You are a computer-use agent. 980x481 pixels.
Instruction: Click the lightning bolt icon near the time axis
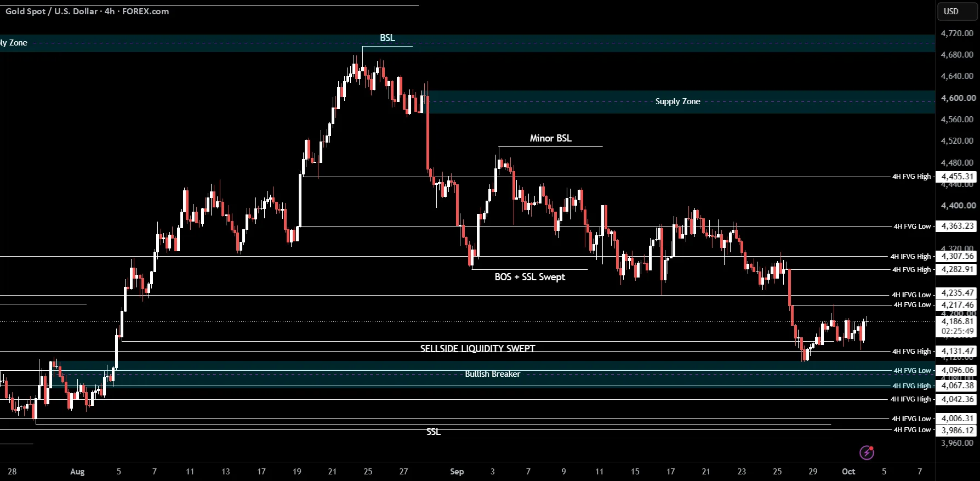(867, 452)
